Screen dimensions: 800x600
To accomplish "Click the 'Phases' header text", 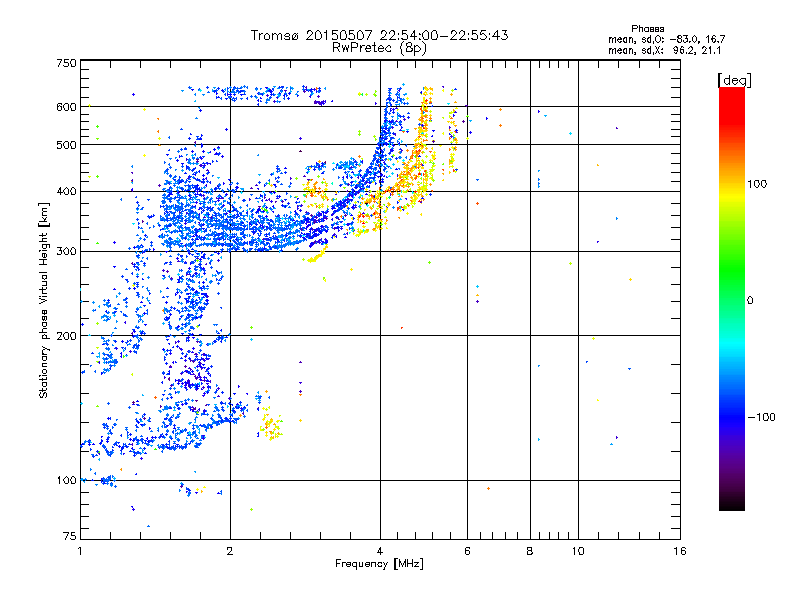I will pos(647,29).
